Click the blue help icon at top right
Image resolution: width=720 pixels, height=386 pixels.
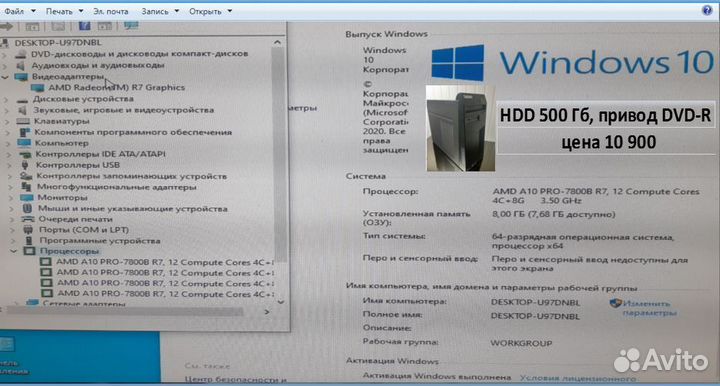click(x=708, y=10)
